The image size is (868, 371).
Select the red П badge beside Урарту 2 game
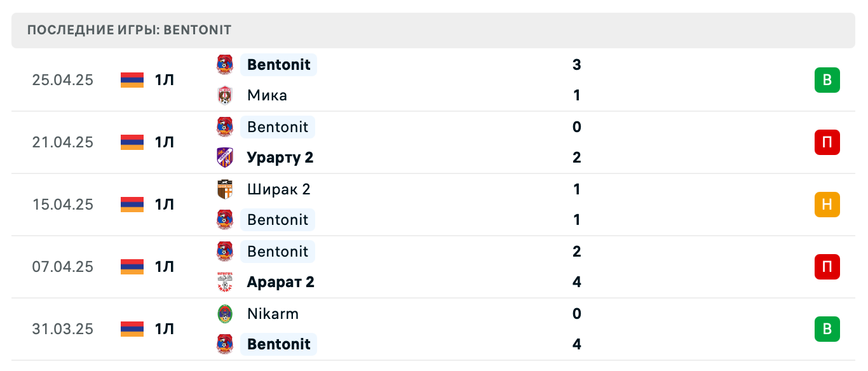click(x=827, y=142)
